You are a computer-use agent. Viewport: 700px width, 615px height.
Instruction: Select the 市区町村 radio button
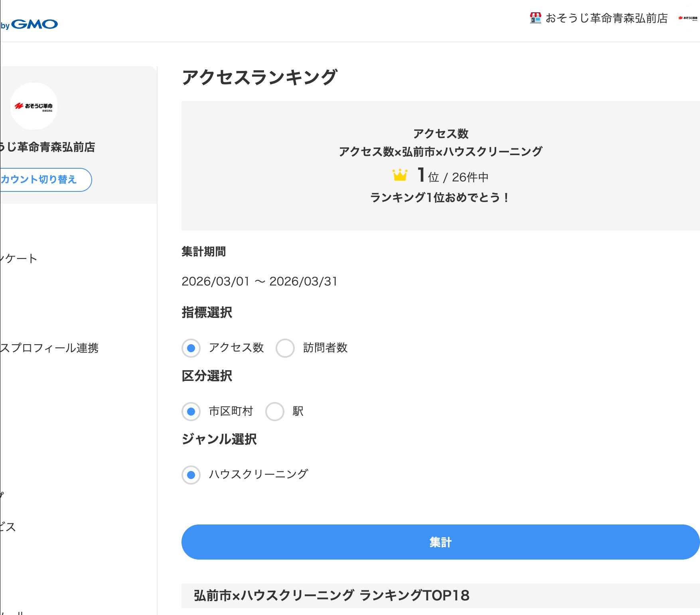[x=191, y=411]
